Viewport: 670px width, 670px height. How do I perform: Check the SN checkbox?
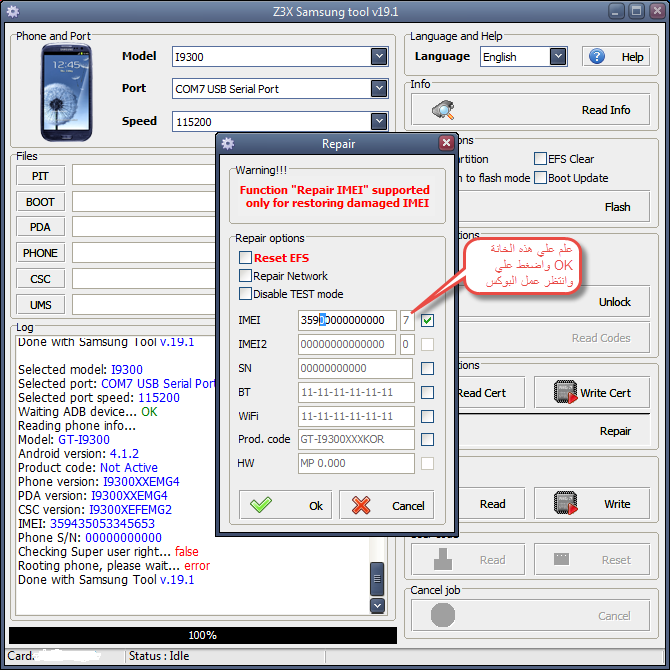[427, 368]
